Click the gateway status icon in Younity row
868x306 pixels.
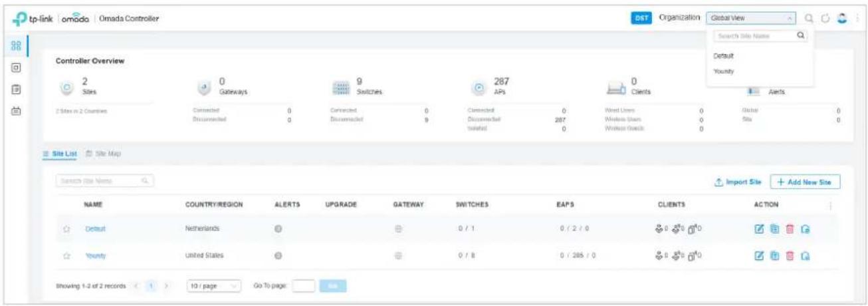point(399,255)
